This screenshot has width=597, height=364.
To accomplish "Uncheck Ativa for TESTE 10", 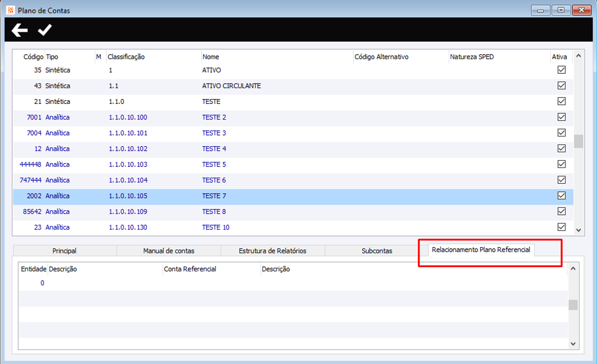I will (561, 227).
